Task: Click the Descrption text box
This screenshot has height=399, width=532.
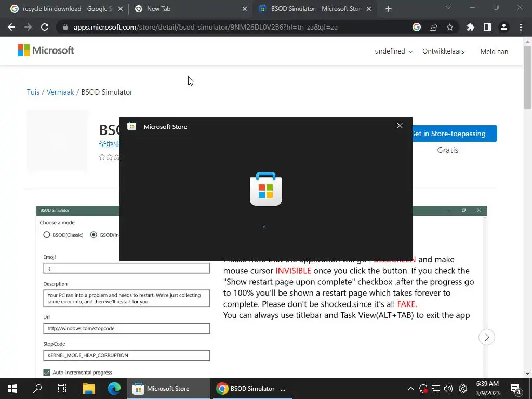Action: 127,298
